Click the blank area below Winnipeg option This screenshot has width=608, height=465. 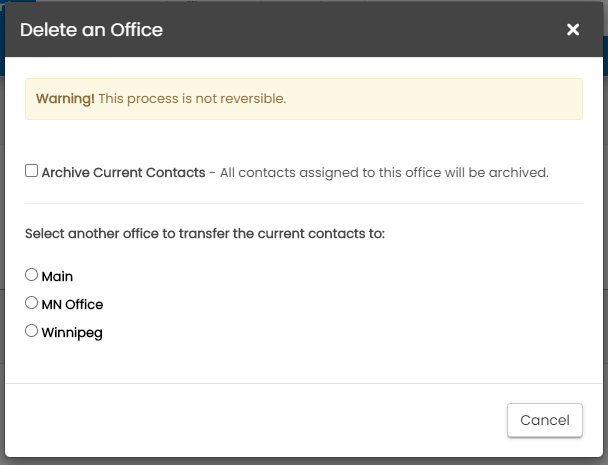pos(300,360)
